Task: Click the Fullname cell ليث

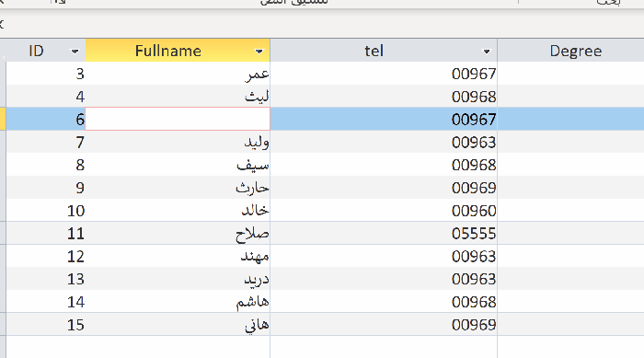Action: pyautogui.click(x=178, y=97)
